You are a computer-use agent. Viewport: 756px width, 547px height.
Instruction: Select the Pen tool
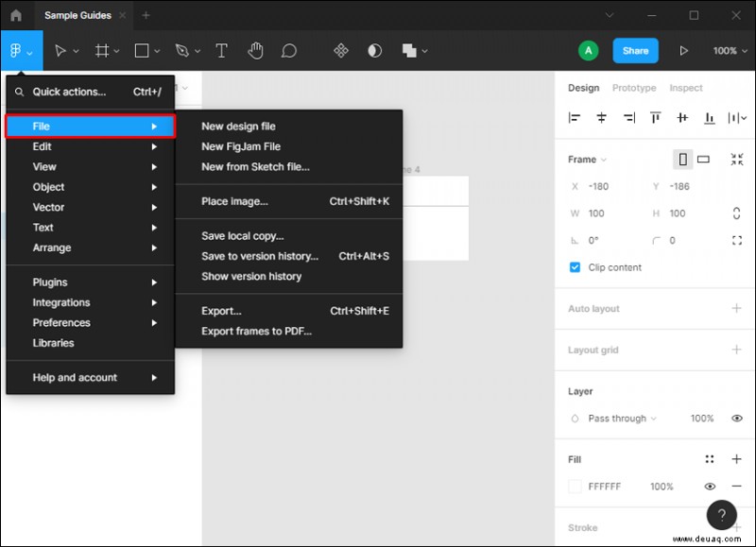[x=182, y=51]
